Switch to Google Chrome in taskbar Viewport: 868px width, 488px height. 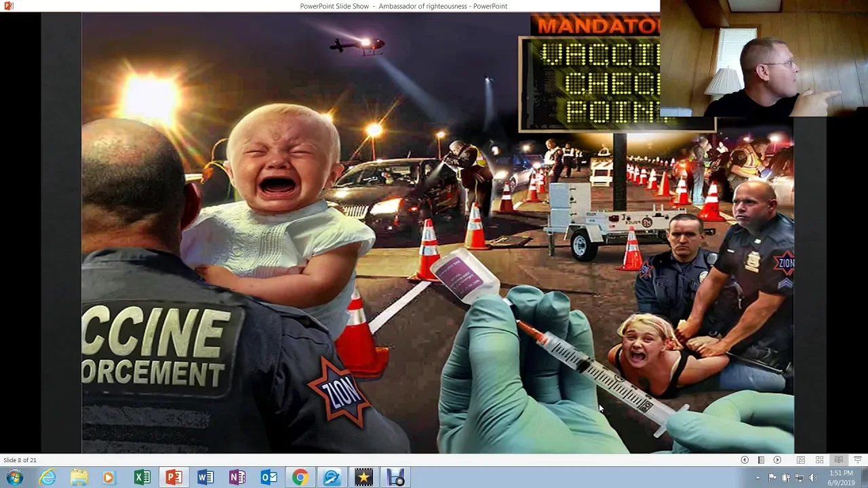click(300, 477)
